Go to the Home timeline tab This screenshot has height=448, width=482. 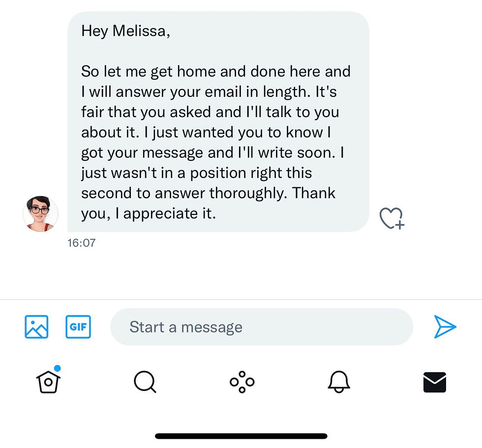48,382
